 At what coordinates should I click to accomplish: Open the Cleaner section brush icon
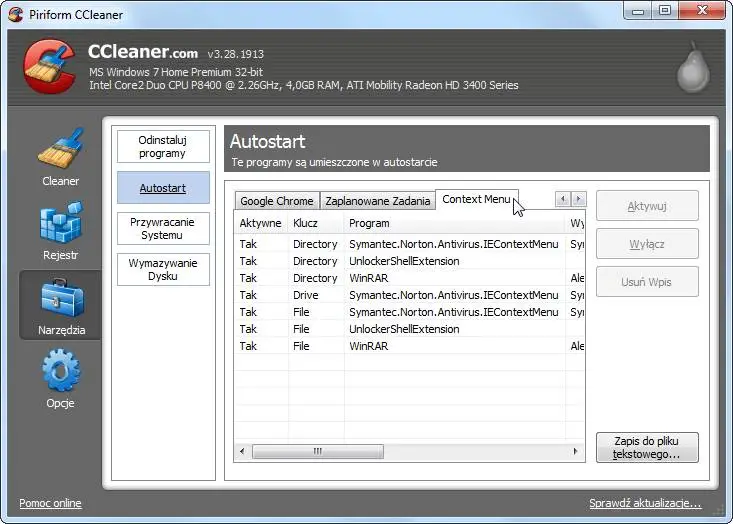click(x=60, y=149)
